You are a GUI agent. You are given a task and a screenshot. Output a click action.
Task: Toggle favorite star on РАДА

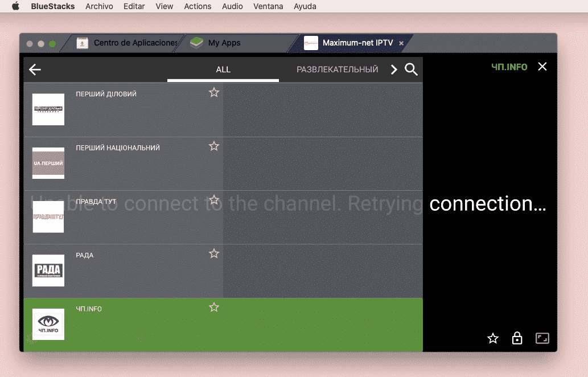click(x=214, y=253)
